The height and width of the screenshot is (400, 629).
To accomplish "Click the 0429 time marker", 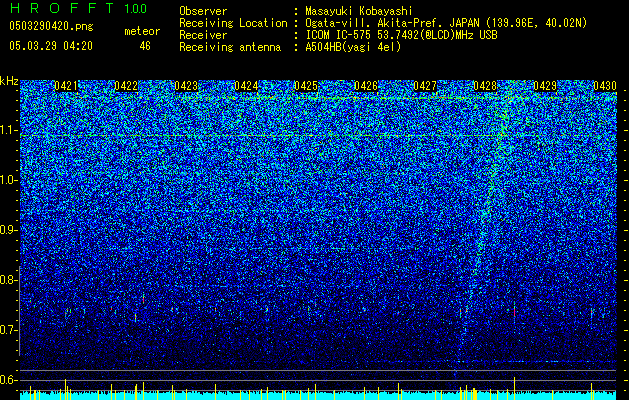I will [545, 86].
